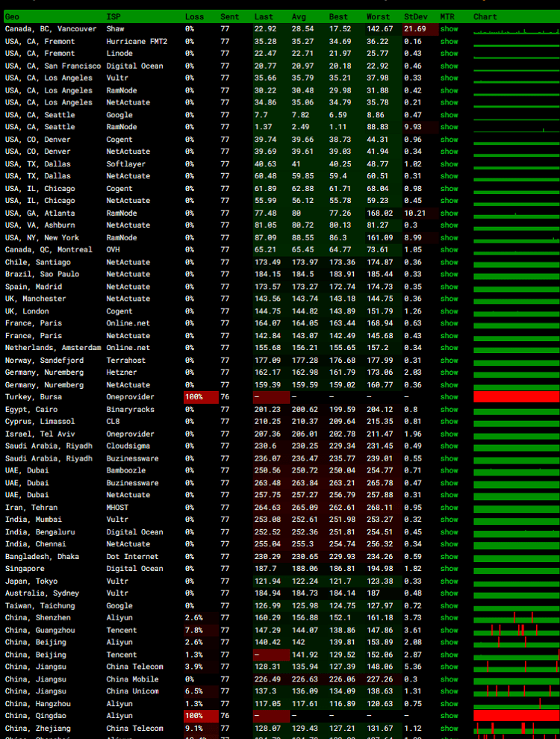Show MTR for Turkey, Bursa Oneprovider row
This screenshot has width=560, height=739.
(449, 397)
